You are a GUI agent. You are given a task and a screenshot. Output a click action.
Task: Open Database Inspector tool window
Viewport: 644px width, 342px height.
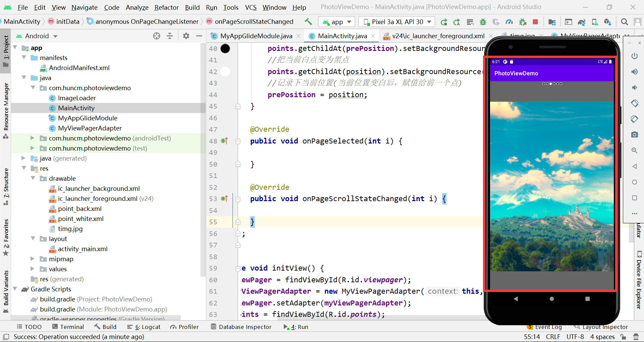click(x=241, y=327)
